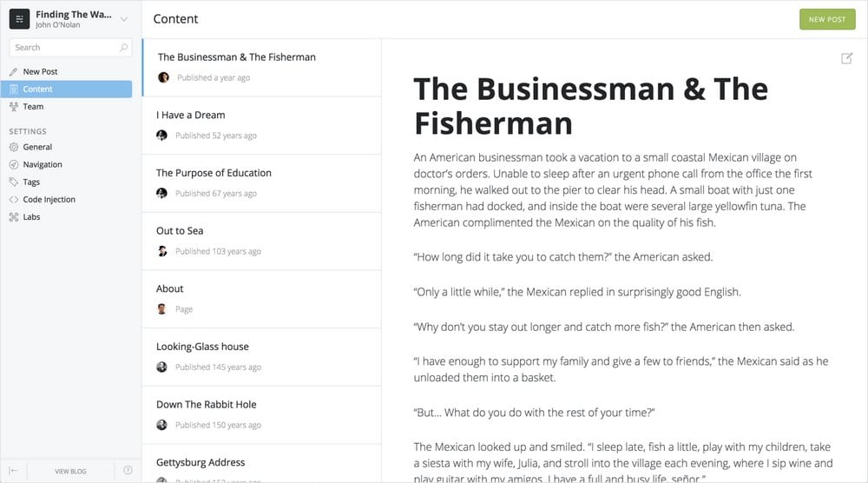Screen dimensions: 868x483
Task: Open Code Injection settings
Action: click(49, 200)
